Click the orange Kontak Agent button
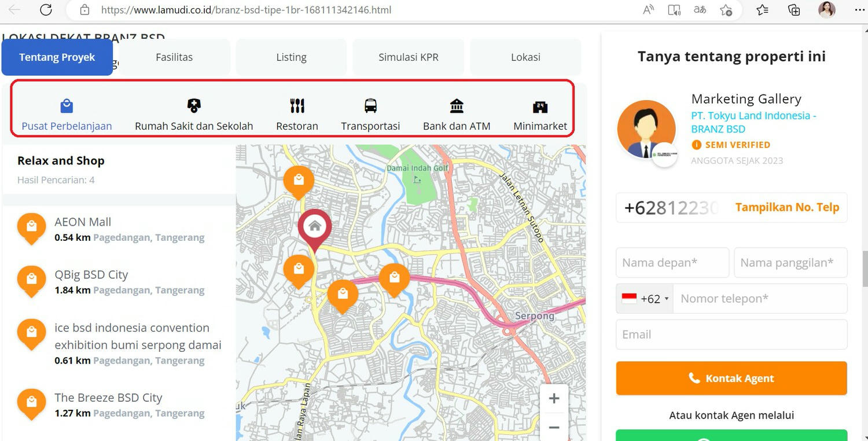The width and height of the screenshot is (868, 441). (x=731, y=378)
